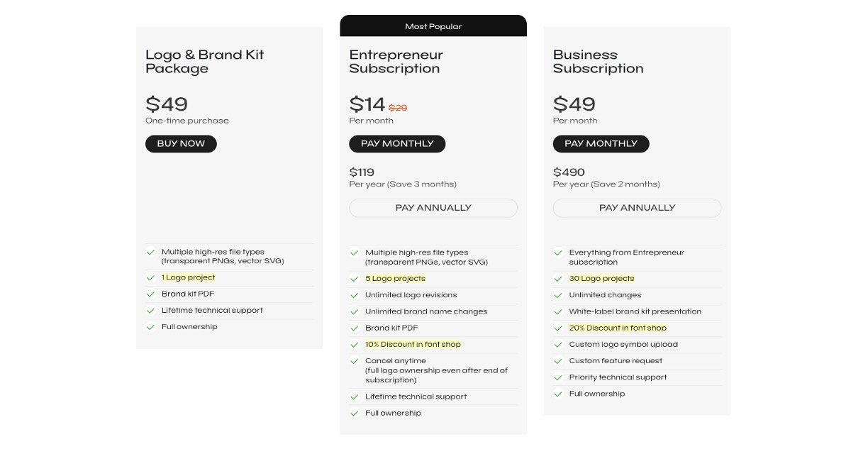This screenshot has height=454, width=868.
Task: Click checkmark next to 'Priority technical support'
Action: click(x=558, y=377)
